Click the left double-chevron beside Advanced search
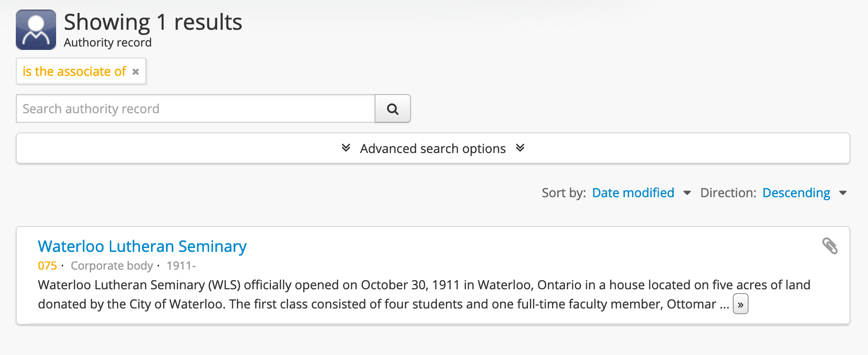Image resolution: width=868 pixels, height=355 pixels. [x=346, y=148]
